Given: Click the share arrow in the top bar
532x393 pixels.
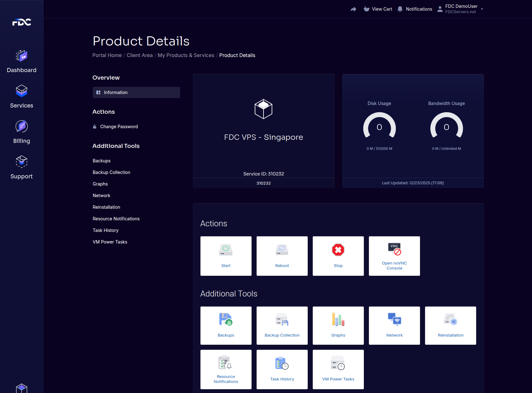Looking at the screenshot, I should pos(353,9).
